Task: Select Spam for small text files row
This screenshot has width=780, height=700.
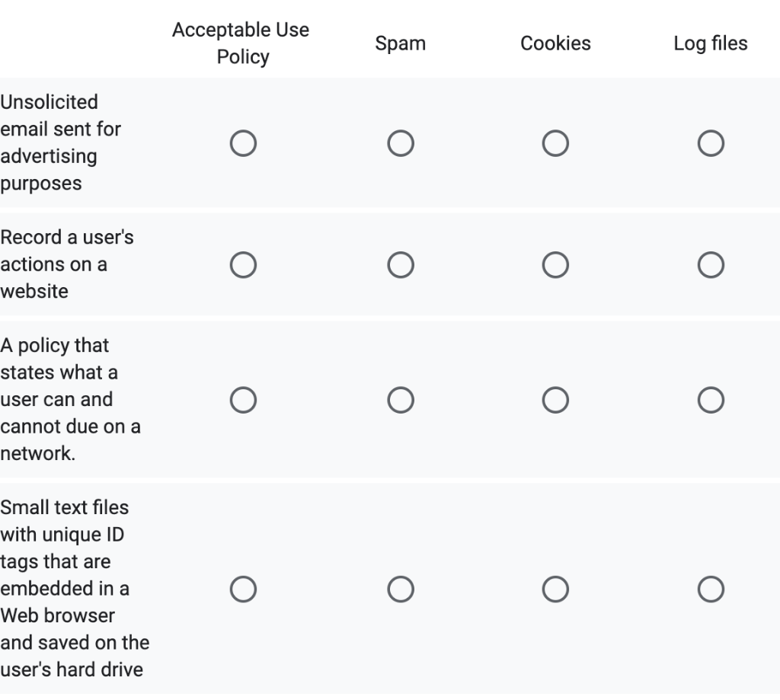Action: pos(400,589)
